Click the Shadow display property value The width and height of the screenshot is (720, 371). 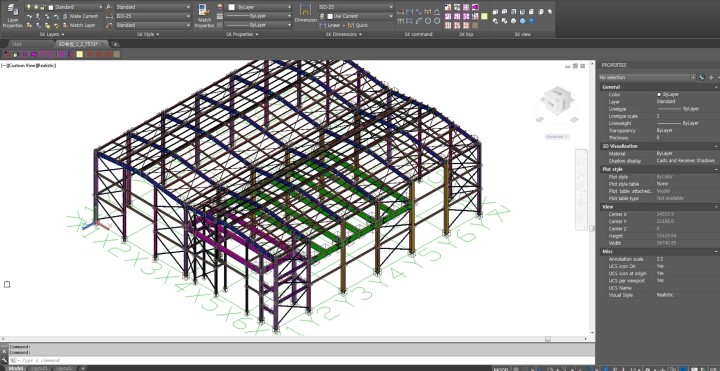pos(687,161)
